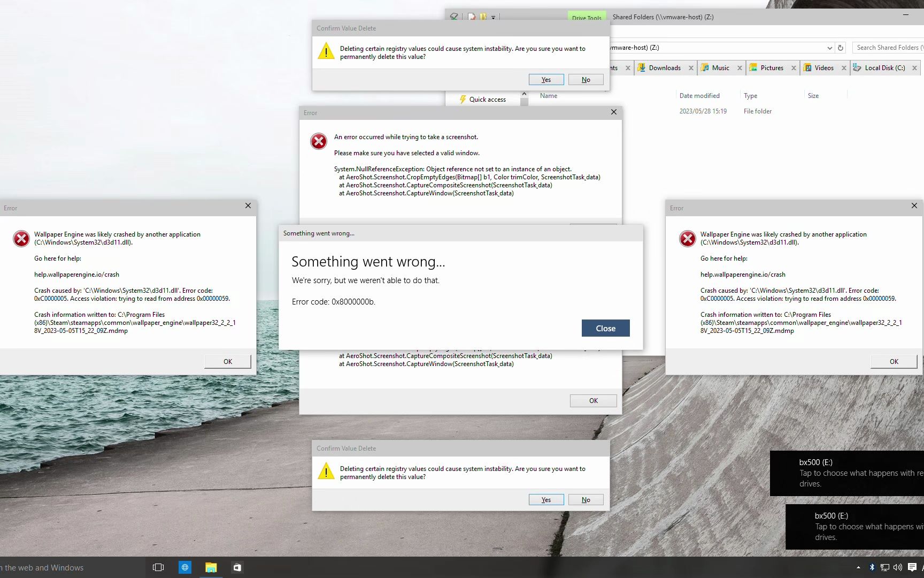Close the left Wallpaper Engine Error window
This screenshot has height=578, width=924.
[248, 206]
